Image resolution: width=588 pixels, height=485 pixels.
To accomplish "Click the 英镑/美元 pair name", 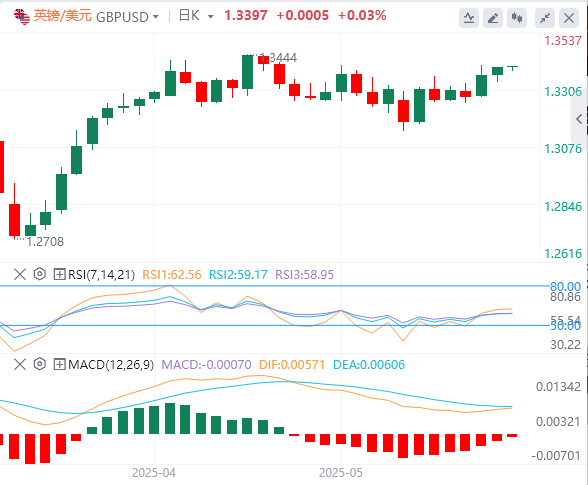I will (x=63, y=16).
